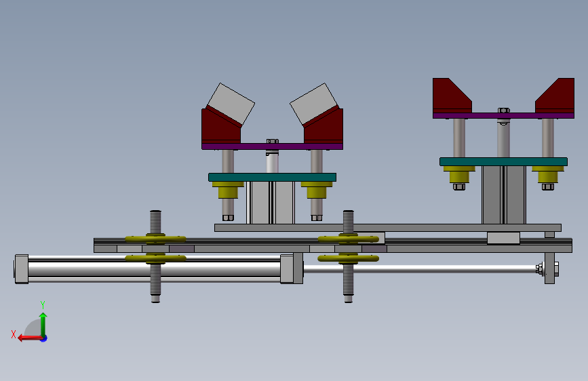Select the teal plate of the raised right assembly
This screenshot has width=588, height=381.
click(x=503, y=161)
